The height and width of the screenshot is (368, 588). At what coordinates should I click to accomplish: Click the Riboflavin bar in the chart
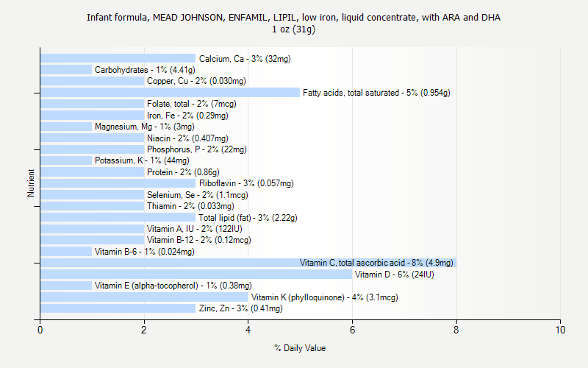pos(118,183)
